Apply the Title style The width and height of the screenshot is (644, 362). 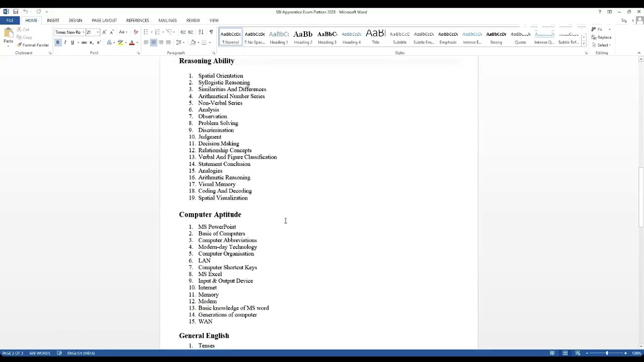[376, 37]
